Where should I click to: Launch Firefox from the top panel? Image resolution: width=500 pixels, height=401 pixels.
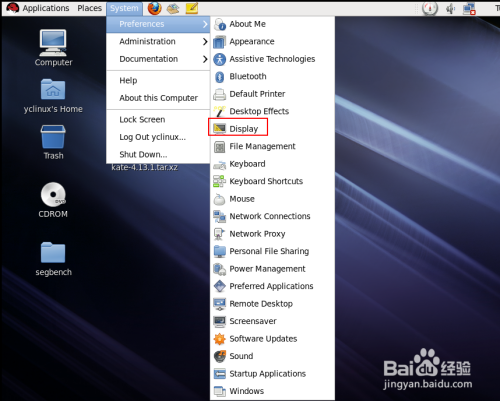pos(154,8)
